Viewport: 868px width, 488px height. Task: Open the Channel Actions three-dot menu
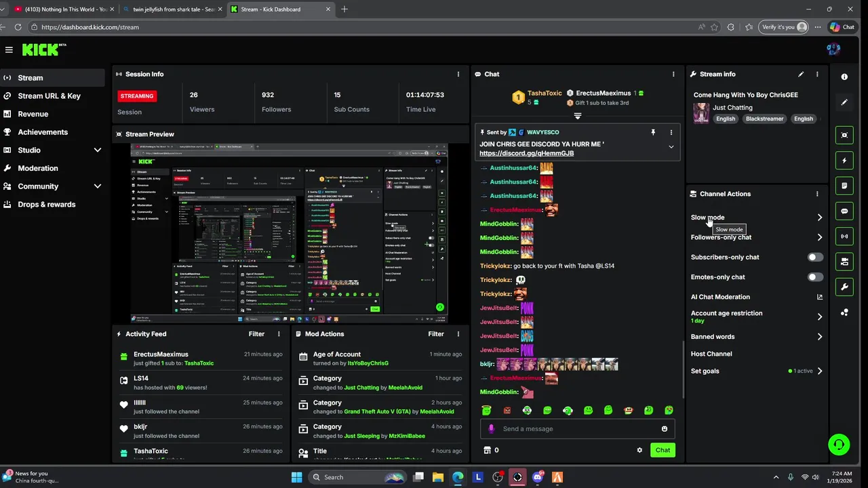coord(817,194)
